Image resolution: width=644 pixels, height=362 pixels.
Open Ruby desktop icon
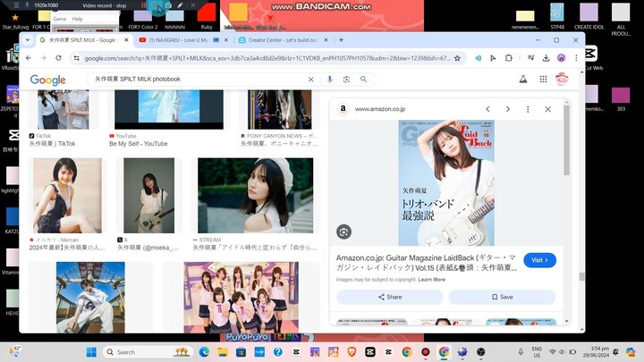click(207, 16)
